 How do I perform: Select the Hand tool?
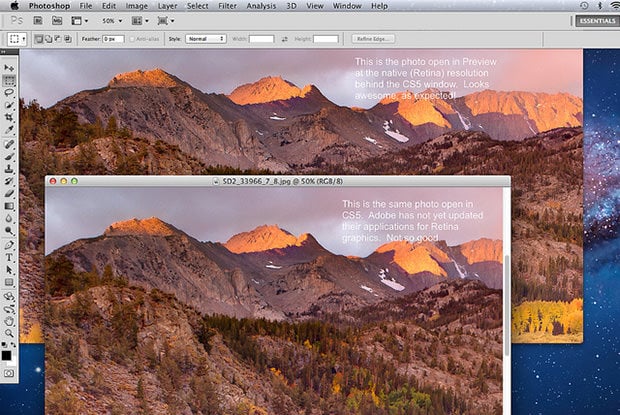point(9,321)
